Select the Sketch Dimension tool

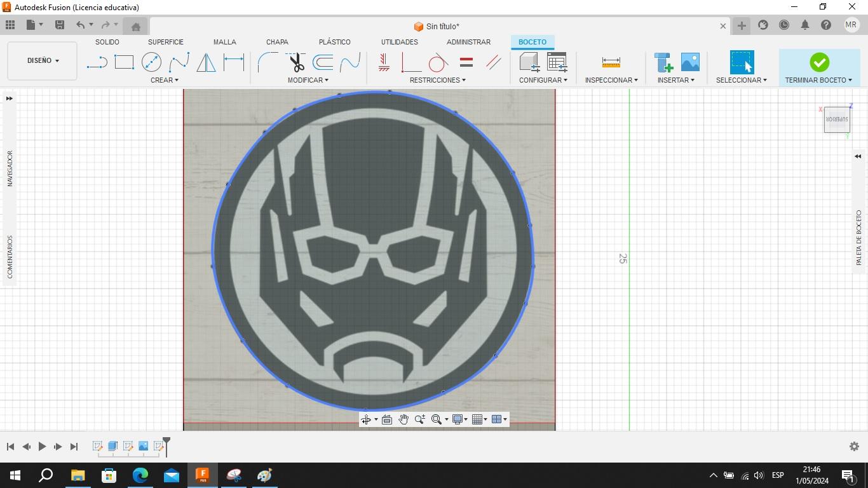pos(234,62)
